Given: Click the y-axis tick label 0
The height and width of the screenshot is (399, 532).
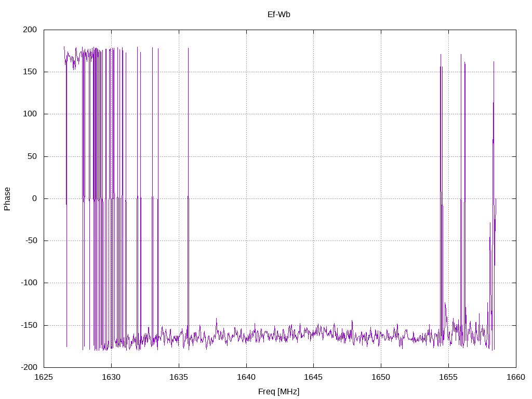Looking at the screenshot, I should coord(35,198).
